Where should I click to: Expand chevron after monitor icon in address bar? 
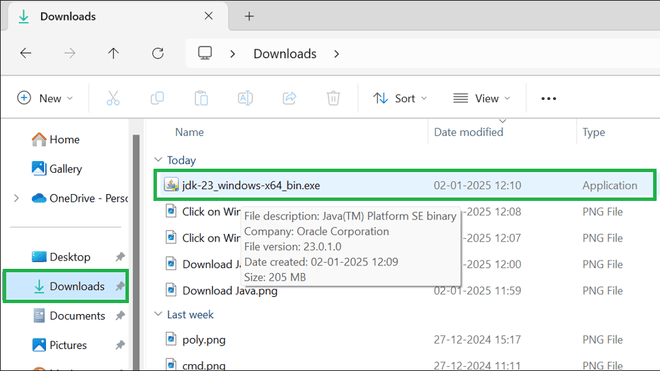point(232,54)
